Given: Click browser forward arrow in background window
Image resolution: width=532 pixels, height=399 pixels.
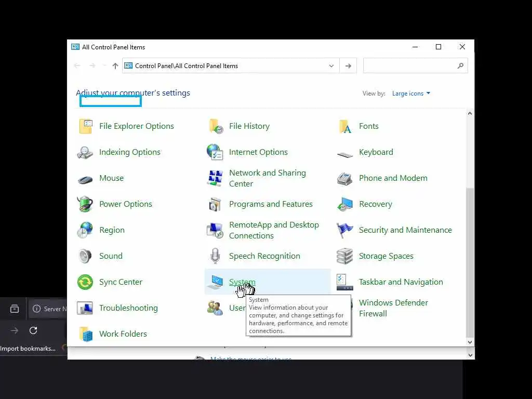Looking at the screenshot, I should tap(14, 330).
